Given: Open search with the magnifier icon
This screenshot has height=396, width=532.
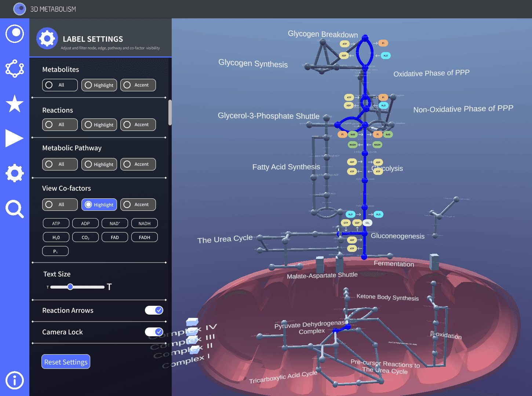Looking at the screenshot, I should pyautogui.click(x=15, y=209).
